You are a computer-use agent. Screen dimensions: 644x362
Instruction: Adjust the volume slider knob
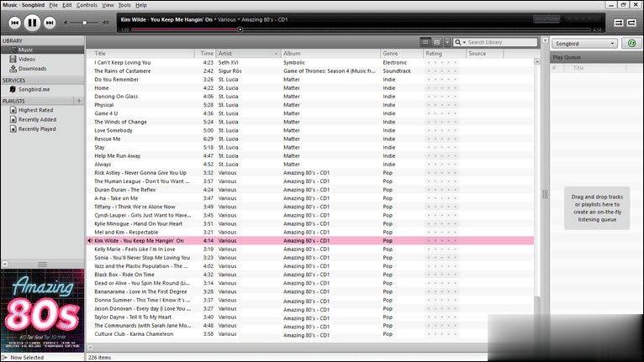click(x=85, y=23)
